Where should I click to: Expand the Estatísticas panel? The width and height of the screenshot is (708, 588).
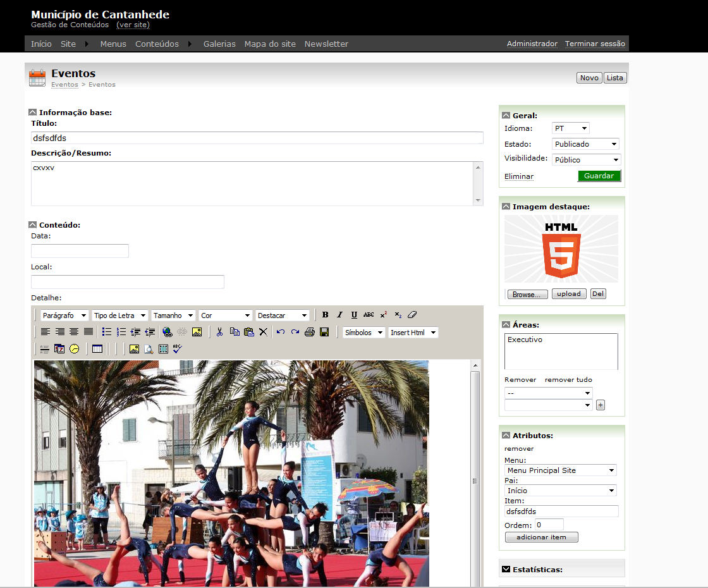506,570
